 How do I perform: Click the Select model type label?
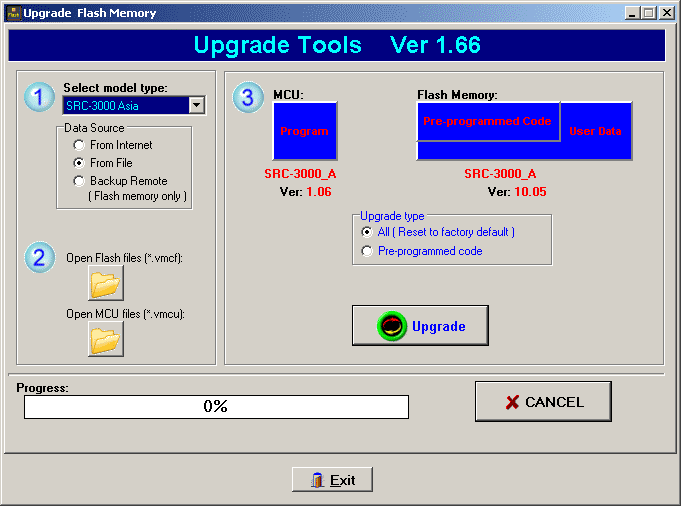coord(116,88)
